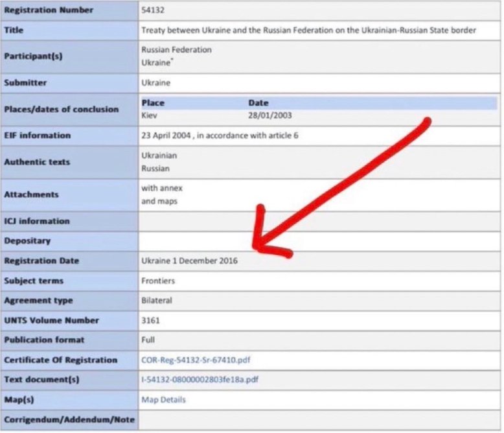This screenshot has width=504, height=433.
Task: Click the subject term Frontiers
Action: [158, 281]
